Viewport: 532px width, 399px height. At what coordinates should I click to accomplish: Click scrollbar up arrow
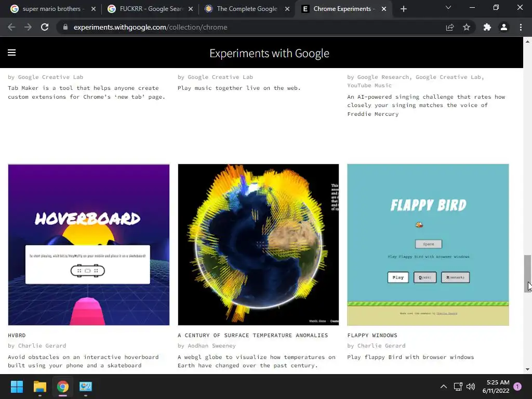(x=527, y=42)
